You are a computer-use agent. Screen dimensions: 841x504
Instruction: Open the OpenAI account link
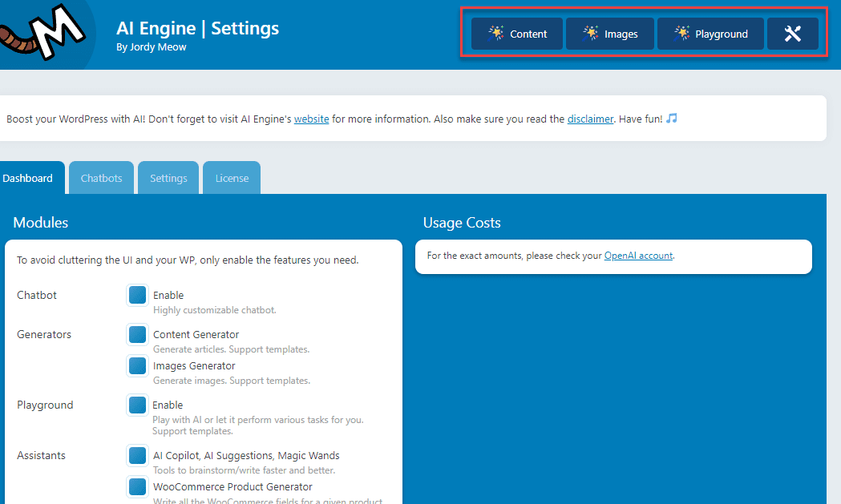click(x=638, y=255)
